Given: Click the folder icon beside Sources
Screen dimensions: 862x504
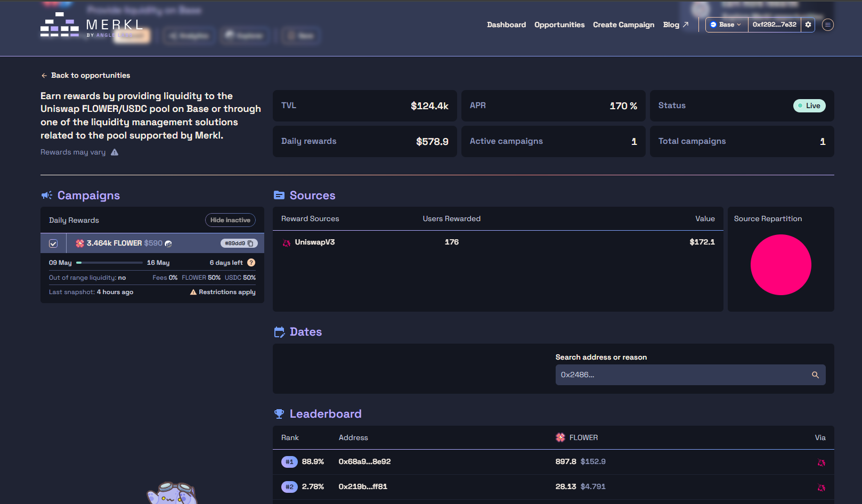Looking at the screenshot, I should pyautogui.click(x=279, y=196).
